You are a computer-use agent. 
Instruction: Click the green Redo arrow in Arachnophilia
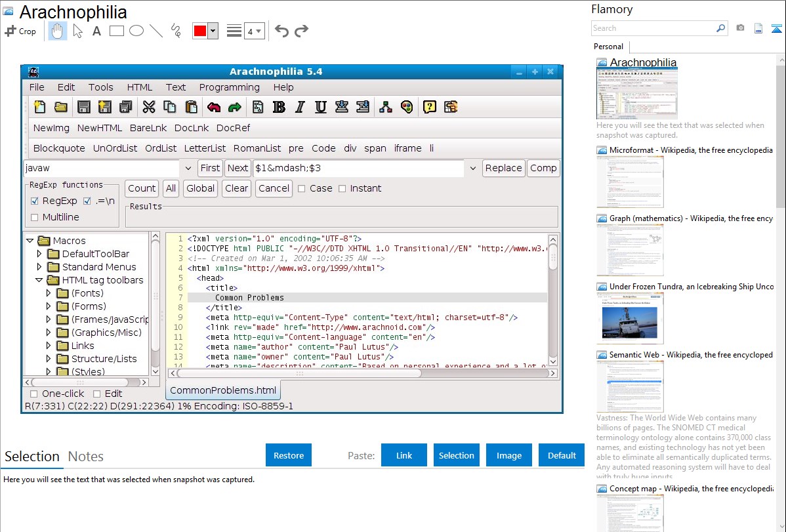point(235,107)
